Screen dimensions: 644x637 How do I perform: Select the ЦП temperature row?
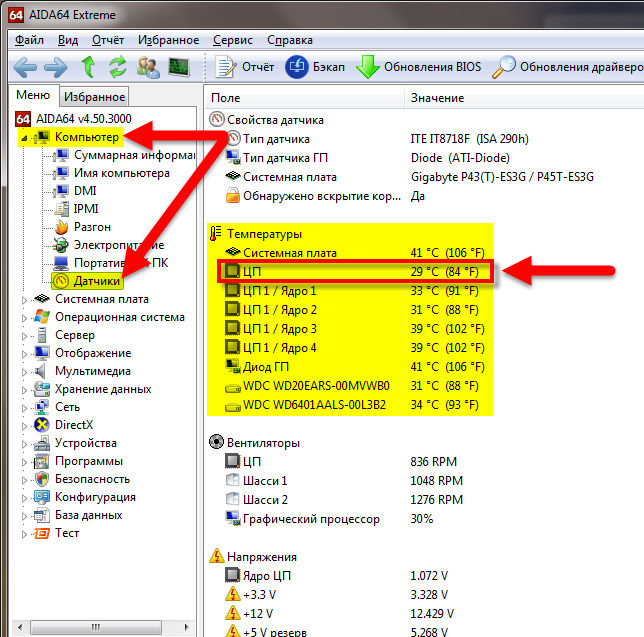pyautogui.click(x=355, y=271)
